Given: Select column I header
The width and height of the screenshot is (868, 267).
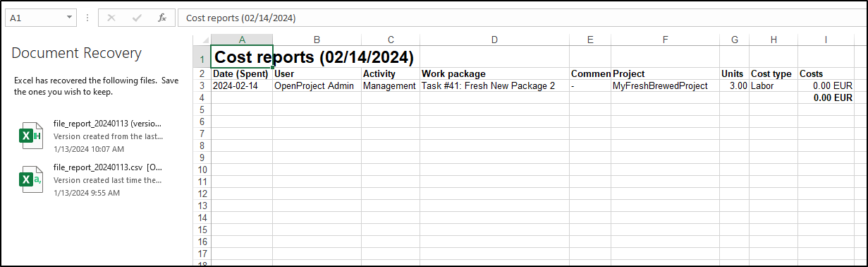Looking at the screenshot, I should 826,40.
